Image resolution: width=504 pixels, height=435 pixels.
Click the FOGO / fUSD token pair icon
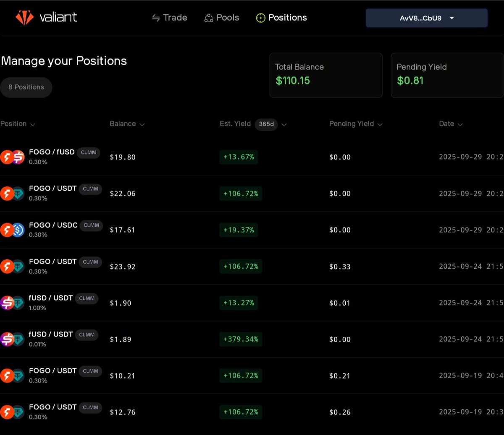click(x=12, y=157)
